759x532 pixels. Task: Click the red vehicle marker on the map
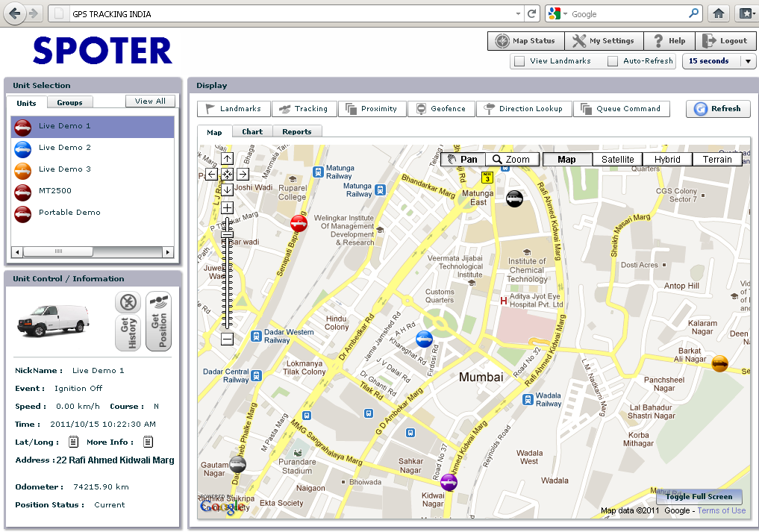pyautogui.click(x=299, y=222)
